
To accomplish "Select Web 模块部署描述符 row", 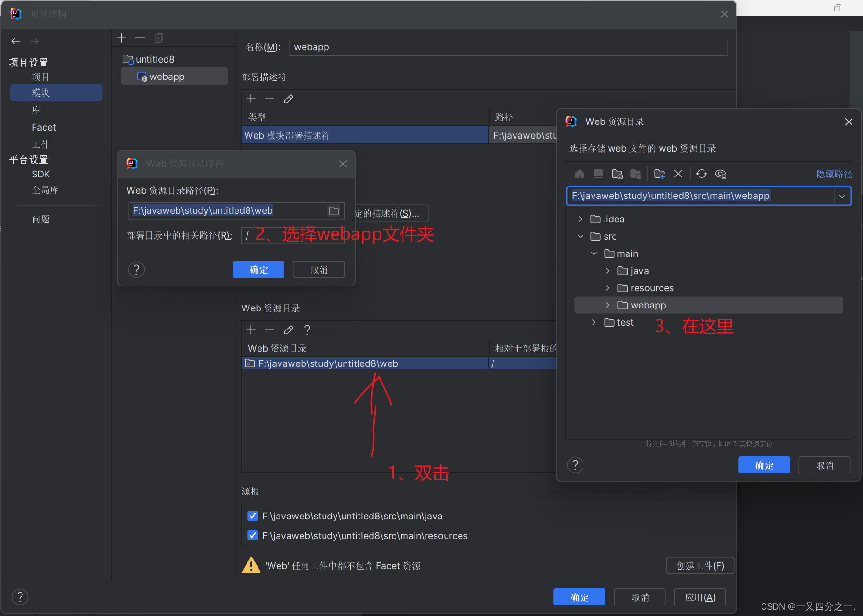I will (x=365, y=135).
